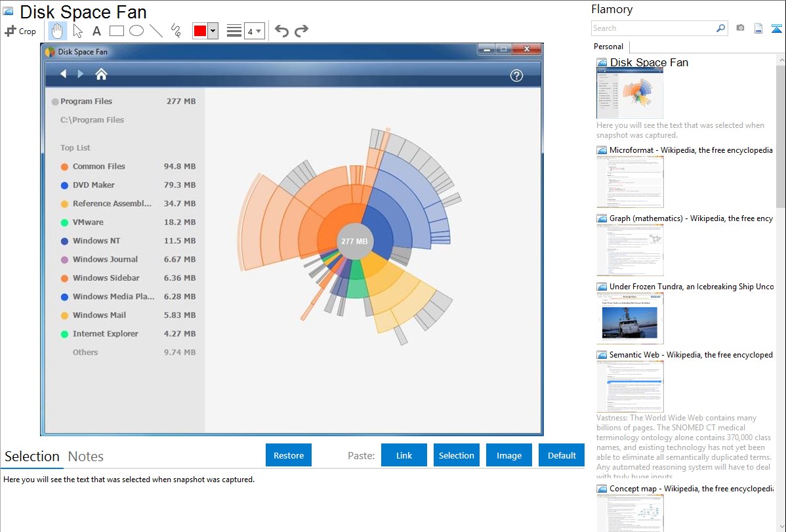The image size is (786, 532).
Task: Click the Program Files 277 MB header
Action: click(123, 101)
